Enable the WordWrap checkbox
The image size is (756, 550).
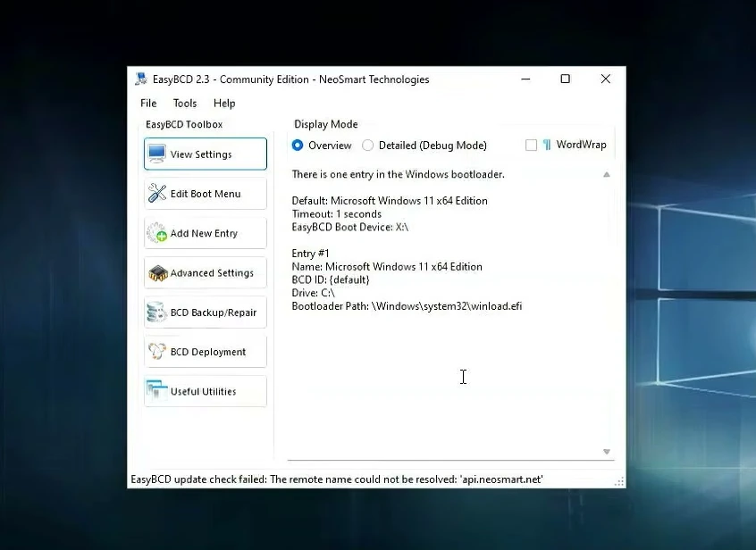click(531, 145)
